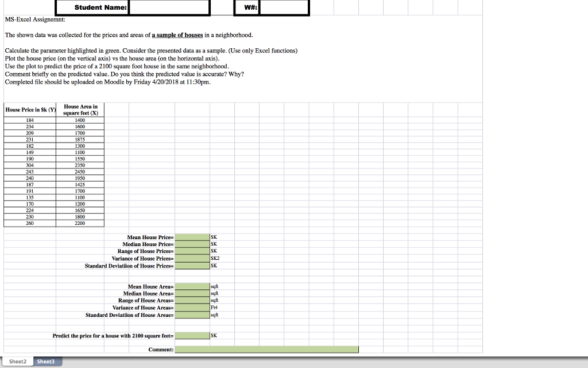Select the price cell 240

(30, 178)
